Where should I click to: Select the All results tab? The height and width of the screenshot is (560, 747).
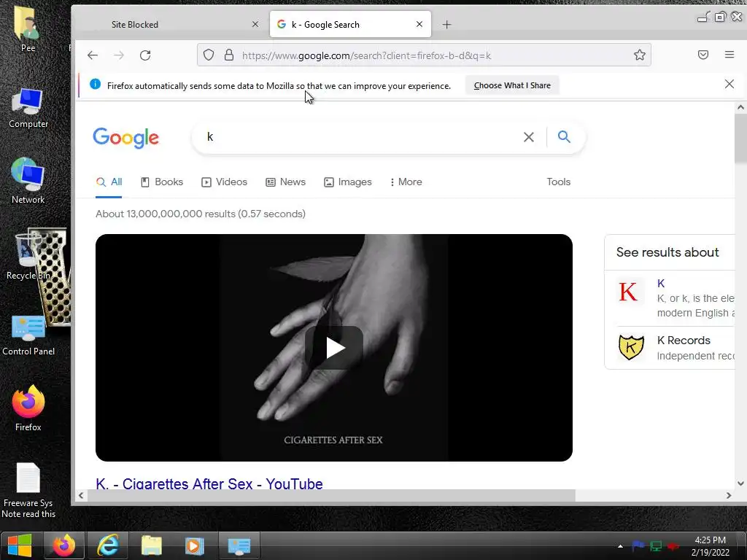point(109,182)
